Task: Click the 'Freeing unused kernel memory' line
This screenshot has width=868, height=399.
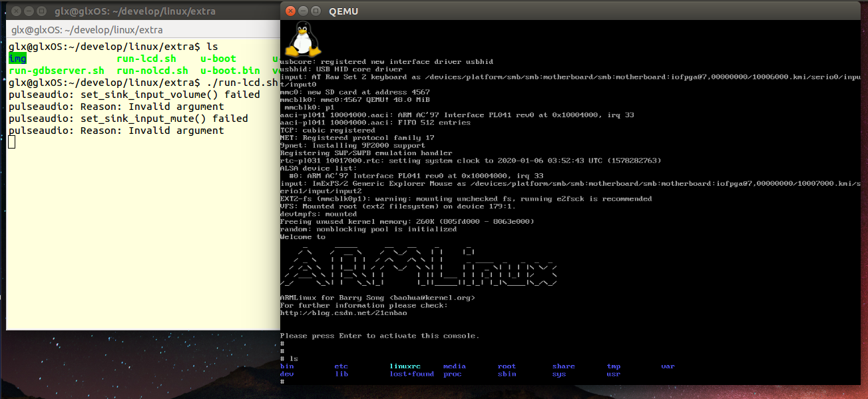Action: [x=407, y=221]
